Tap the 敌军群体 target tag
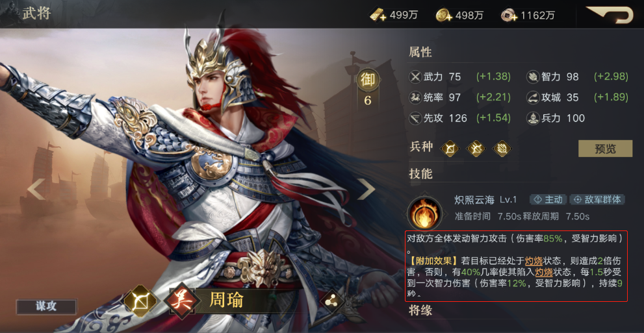Image resolution: width=644 pixels, height=333 pixels. click(598, 200)
